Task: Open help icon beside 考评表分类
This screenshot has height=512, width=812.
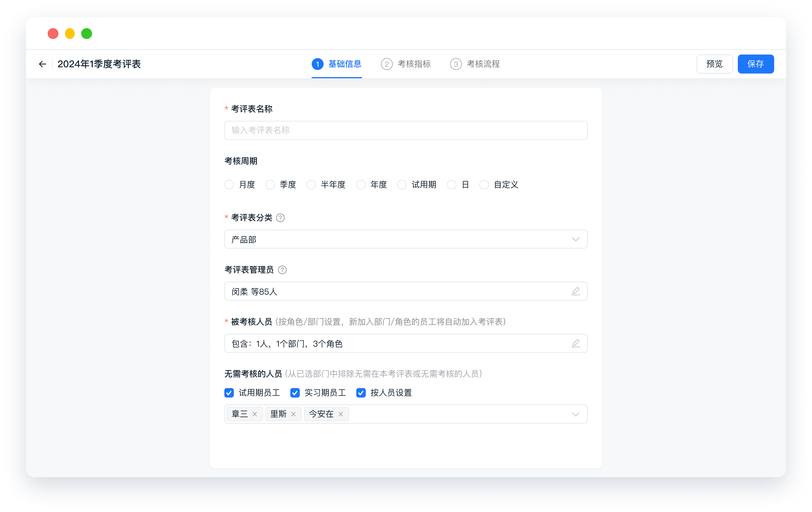Action: 280,218
